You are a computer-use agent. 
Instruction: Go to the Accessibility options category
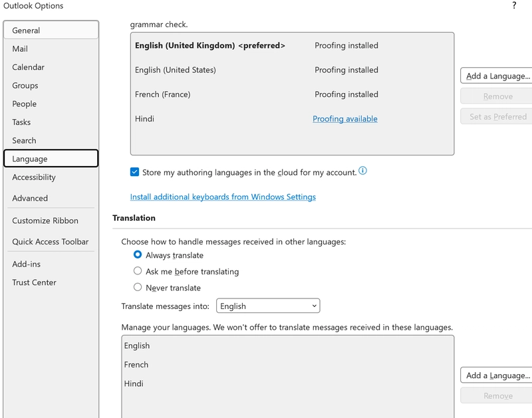(34, 177)
